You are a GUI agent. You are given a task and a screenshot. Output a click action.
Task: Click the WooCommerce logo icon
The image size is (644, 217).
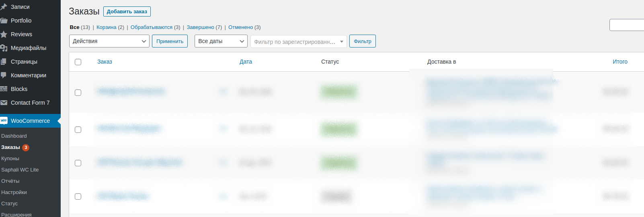pos(4,121)
